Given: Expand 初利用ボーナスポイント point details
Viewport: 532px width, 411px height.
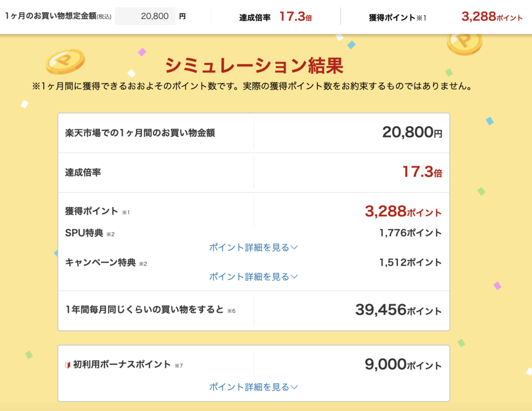Looking at the screenshot, I should (254, 387).
